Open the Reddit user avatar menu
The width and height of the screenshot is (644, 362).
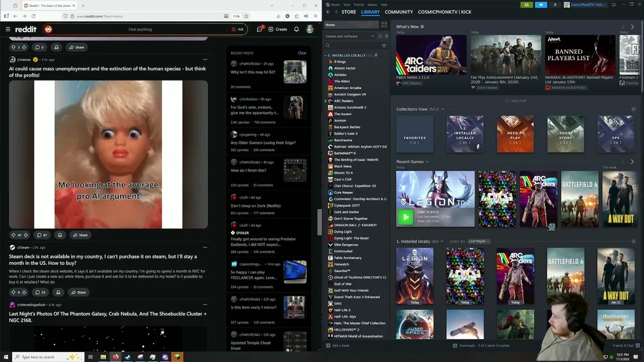point(310,29)
